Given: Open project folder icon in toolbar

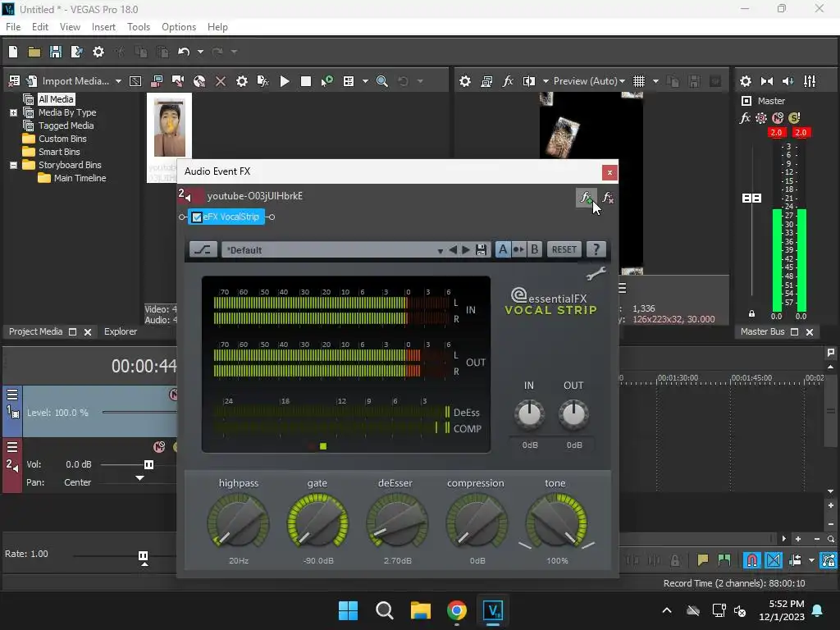Looking at the screenshot, I should tap(34, 52).
